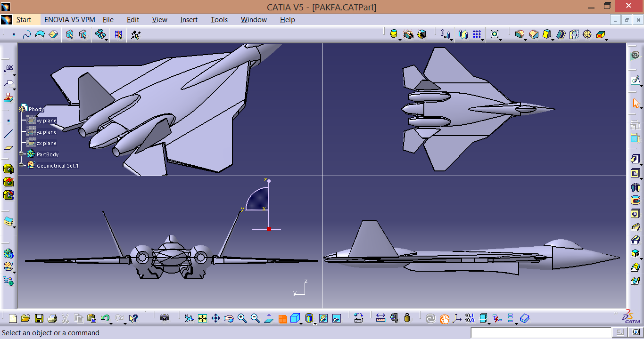644x339 pixels.
Task: Activate Fly mode airplane icon
Action: pos(189,318)
